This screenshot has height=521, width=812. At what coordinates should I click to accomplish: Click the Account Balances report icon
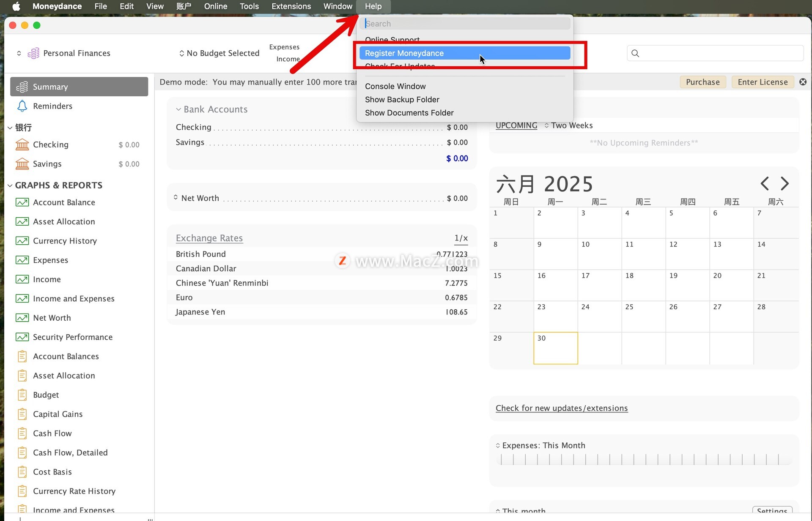pos(22,356)
